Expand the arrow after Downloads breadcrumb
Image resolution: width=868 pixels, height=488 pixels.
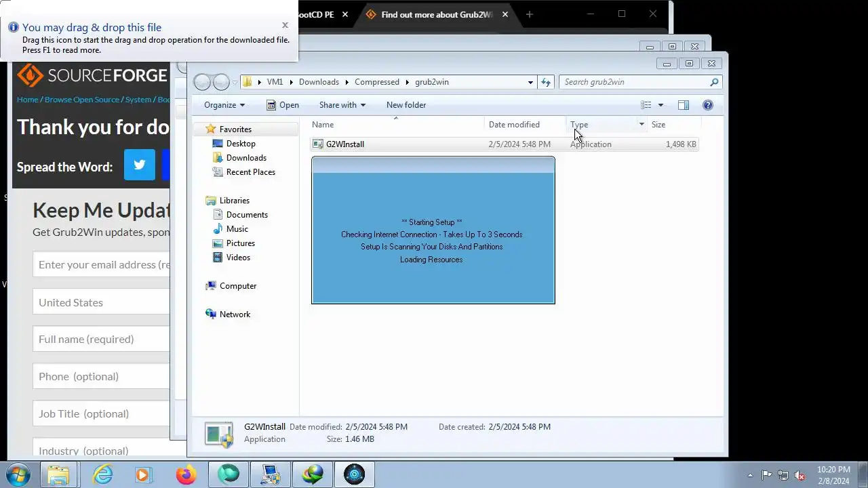pos(347,82)
